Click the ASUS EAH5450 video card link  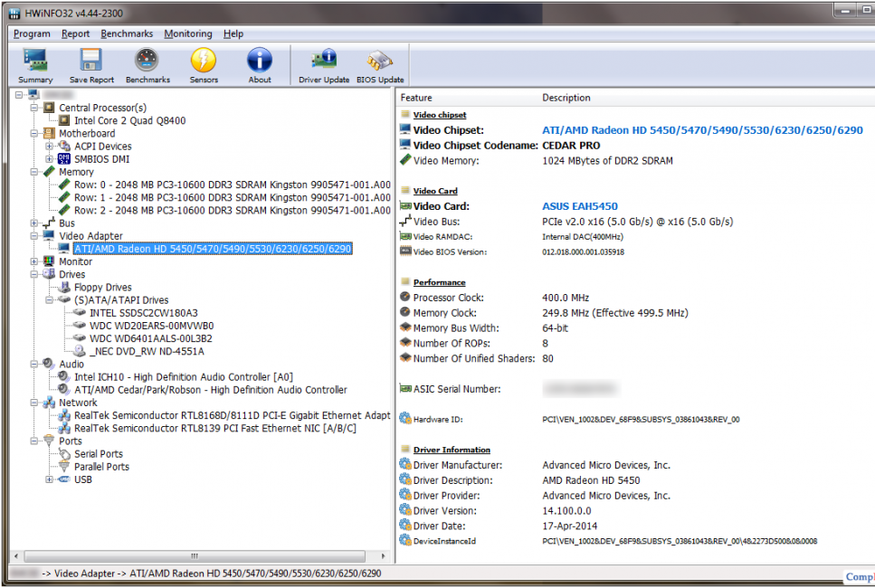tap(579, 206)
